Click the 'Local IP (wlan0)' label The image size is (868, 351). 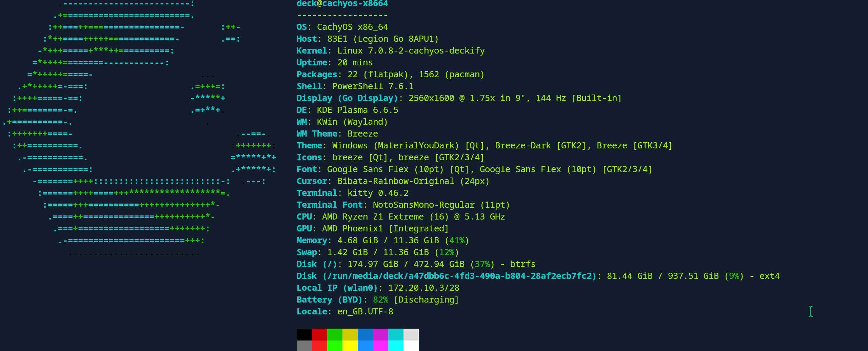point(337,288)
